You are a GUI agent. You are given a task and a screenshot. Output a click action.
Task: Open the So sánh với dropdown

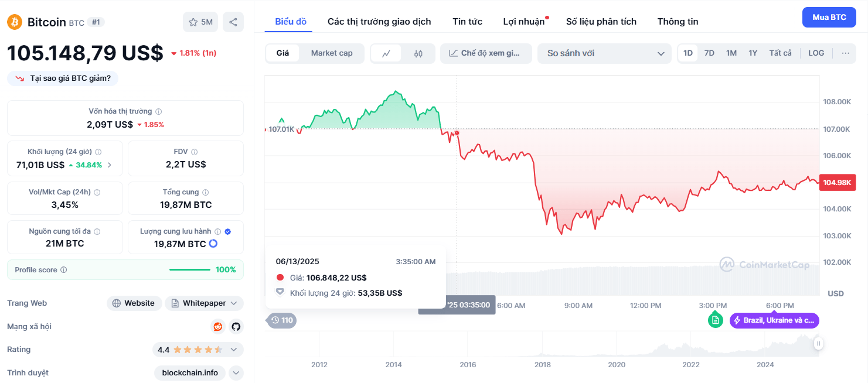coord(604,53)
